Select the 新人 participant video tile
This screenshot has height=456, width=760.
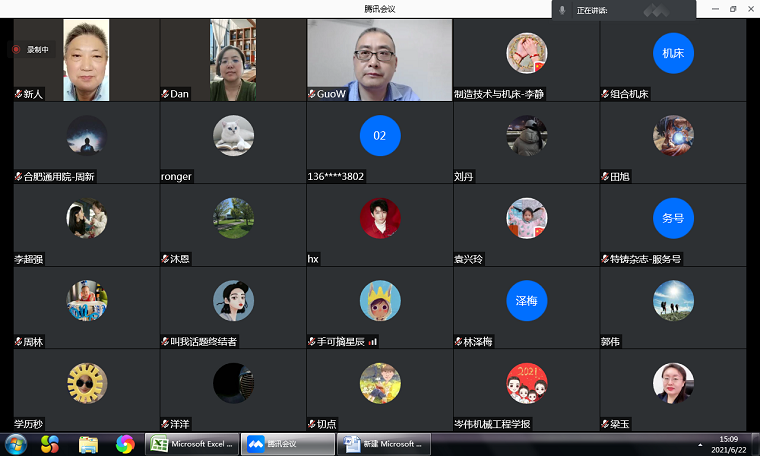point(86,58)
